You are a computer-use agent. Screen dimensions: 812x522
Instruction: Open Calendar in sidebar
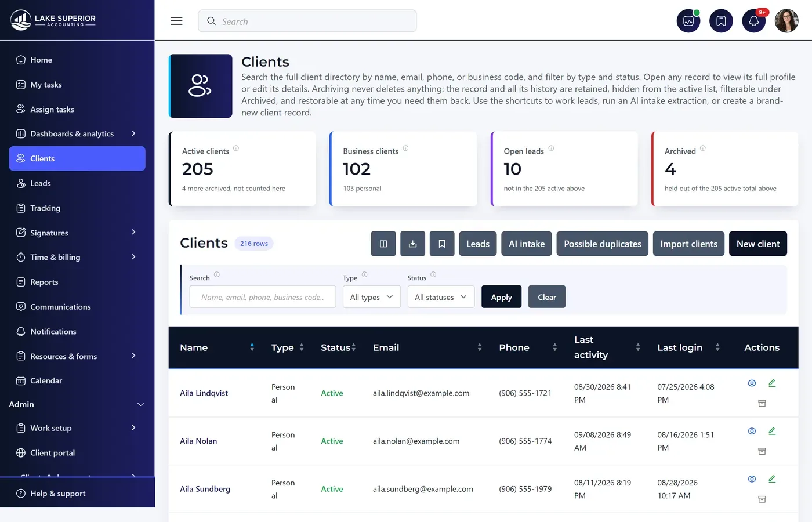(x=77, y=380)
